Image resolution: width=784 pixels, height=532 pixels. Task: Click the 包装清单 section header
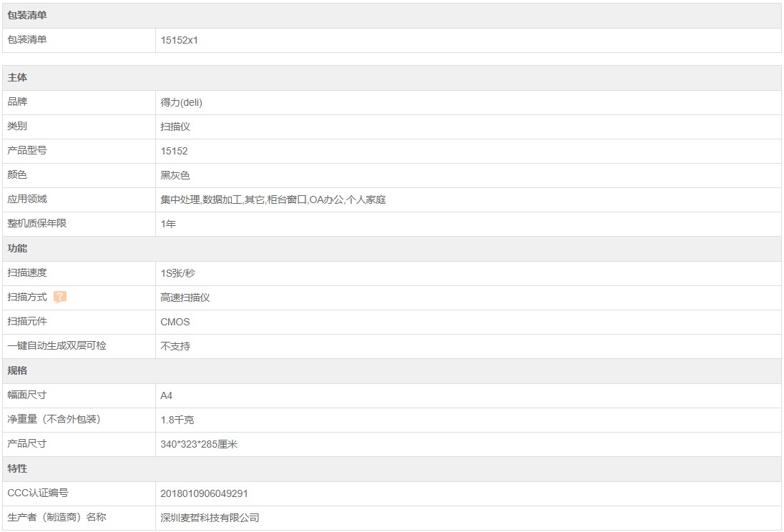tap(27, 16)
